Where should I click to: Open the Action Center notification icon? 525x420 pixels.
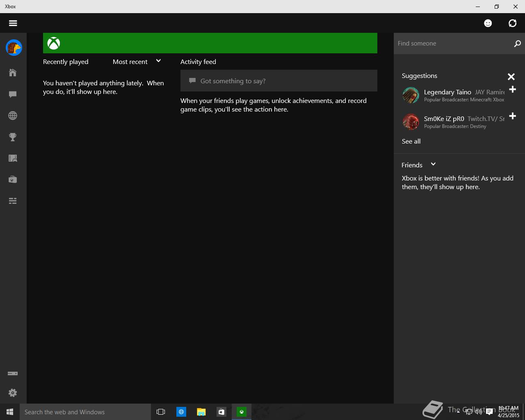tap(489, 412)
